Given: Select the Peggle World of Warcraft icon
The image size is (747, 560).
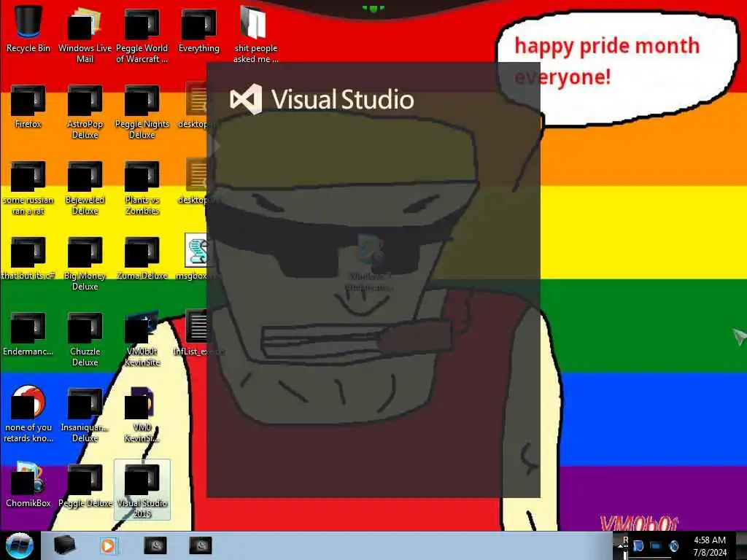Looking at the screenshot, I should click(x=142, y=34).
